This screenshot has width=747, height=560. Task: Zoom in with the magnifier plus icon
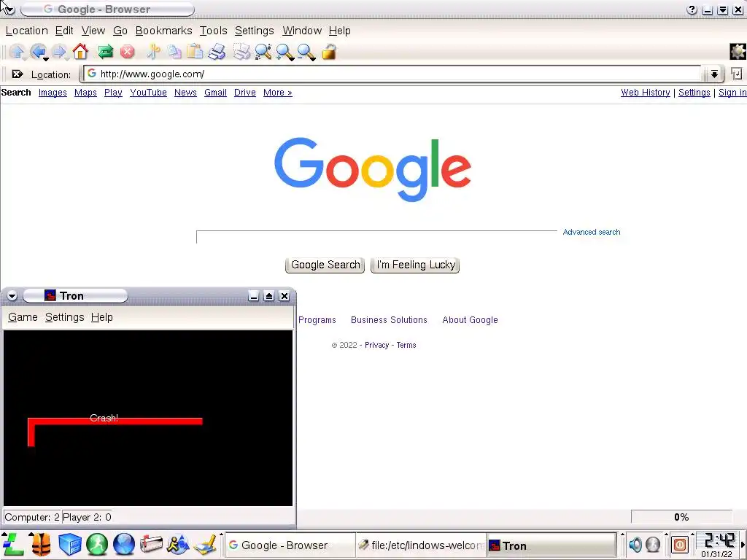click(285, 52)
